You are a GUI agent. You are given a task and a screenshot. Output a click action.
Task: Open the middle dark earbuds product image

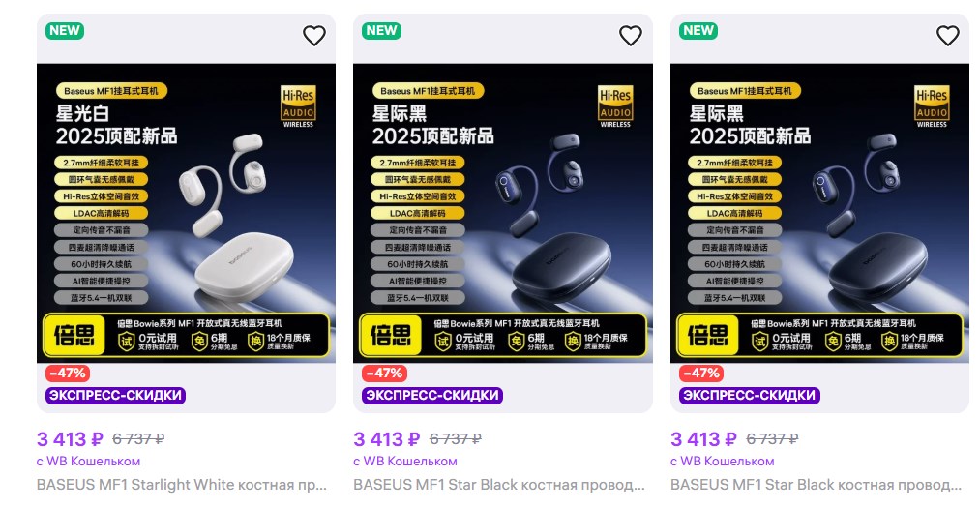(503, 213)
